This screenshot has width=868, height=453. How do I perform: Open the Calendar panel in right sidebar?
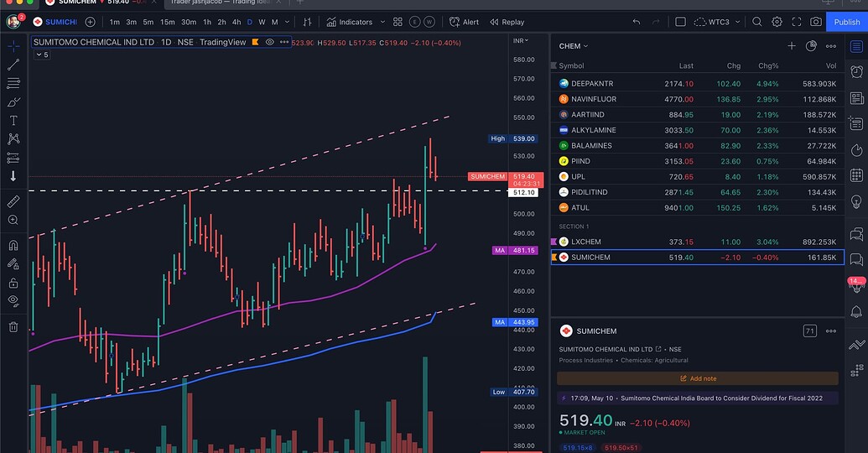(x=856, y=175)
